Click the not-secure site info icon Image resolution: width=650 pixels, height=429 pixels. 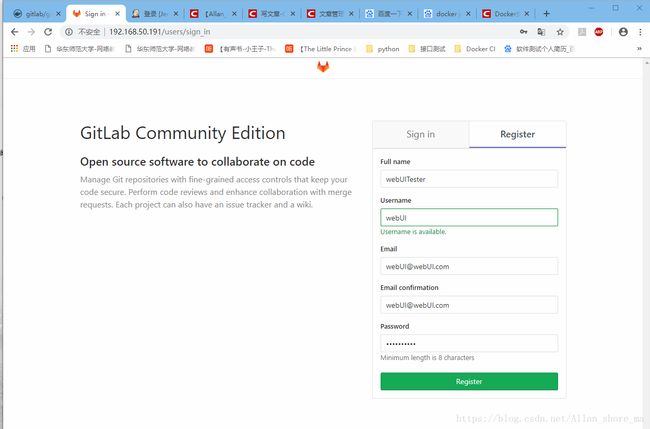(x=69, y=32)
